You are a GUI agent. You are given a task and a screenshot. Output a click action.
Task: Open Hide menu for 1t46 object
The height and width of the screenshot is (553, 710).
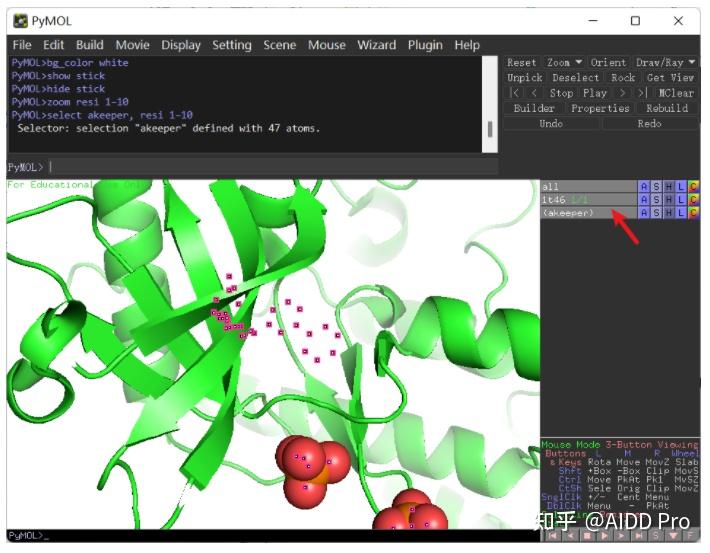669,200
